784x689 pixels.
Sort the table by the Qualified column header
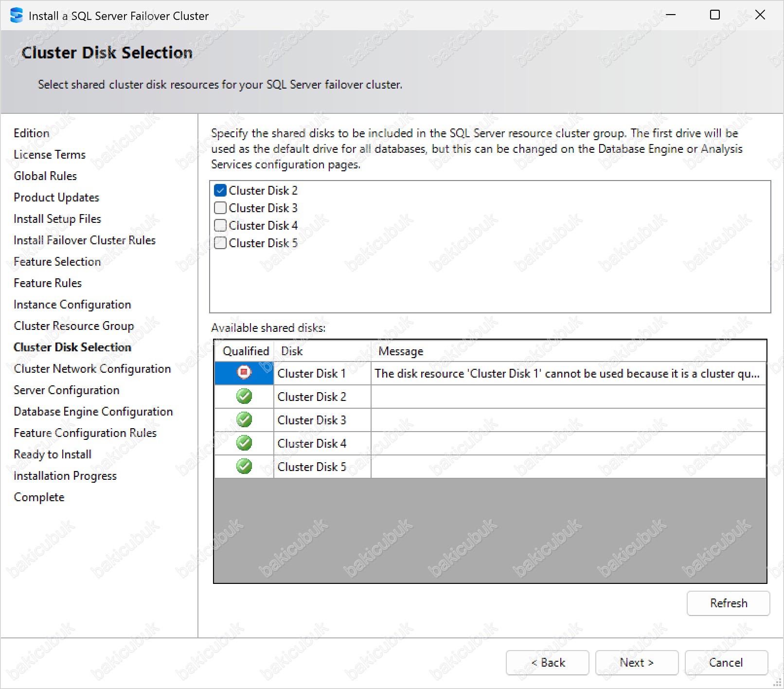(246, 351)
